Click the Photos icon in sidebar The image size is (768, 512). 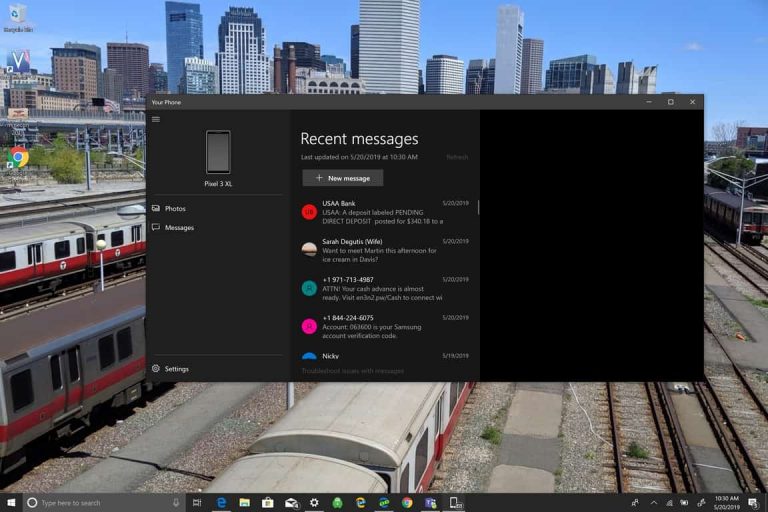click(156, 209)
